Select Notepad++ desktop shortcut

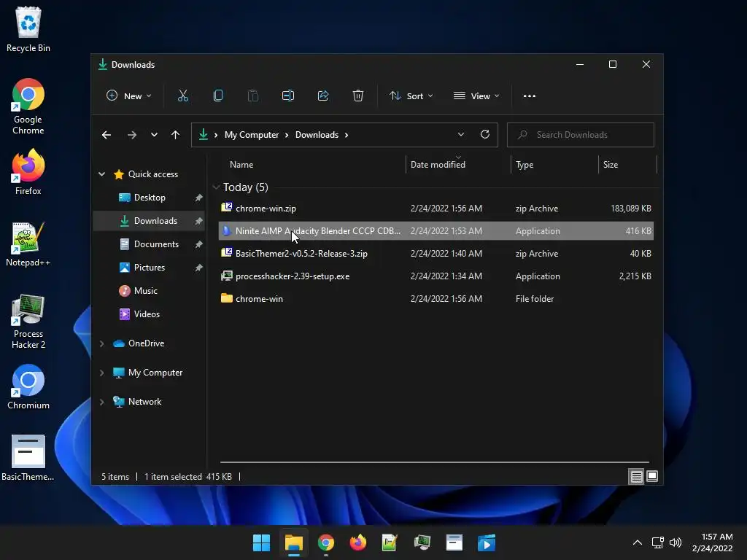[x=28, y=244]
